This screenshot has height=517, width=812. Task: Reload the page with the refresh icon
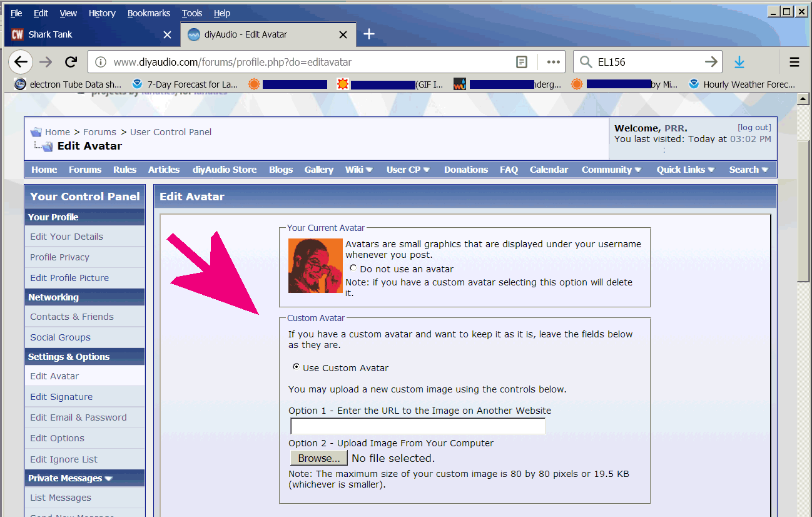click(71, 62)
